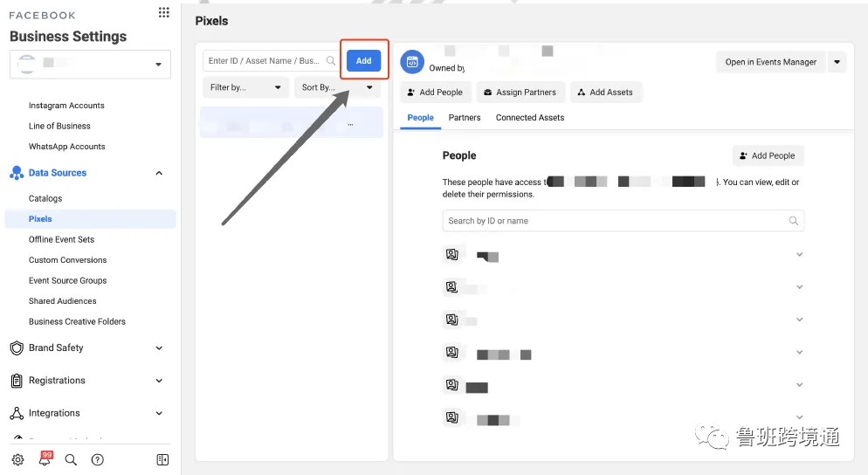The width and height of the screenshot is (868, 475).
Task: Open the apps grid menu icon
Action: tap(164, 12)
